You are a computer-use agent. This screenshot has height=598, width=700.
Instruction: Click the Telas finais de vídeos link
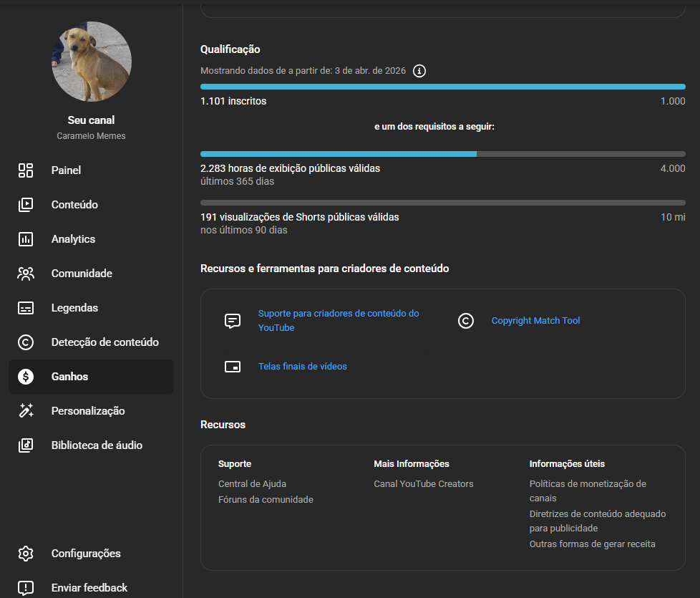302,367
